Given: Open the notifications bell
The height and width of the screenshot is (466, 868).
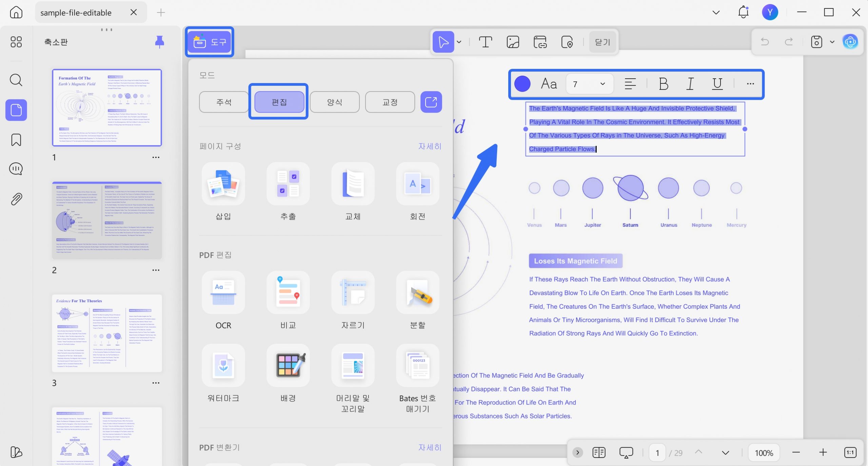Looking at the screenshot, I should click(743, 12).
